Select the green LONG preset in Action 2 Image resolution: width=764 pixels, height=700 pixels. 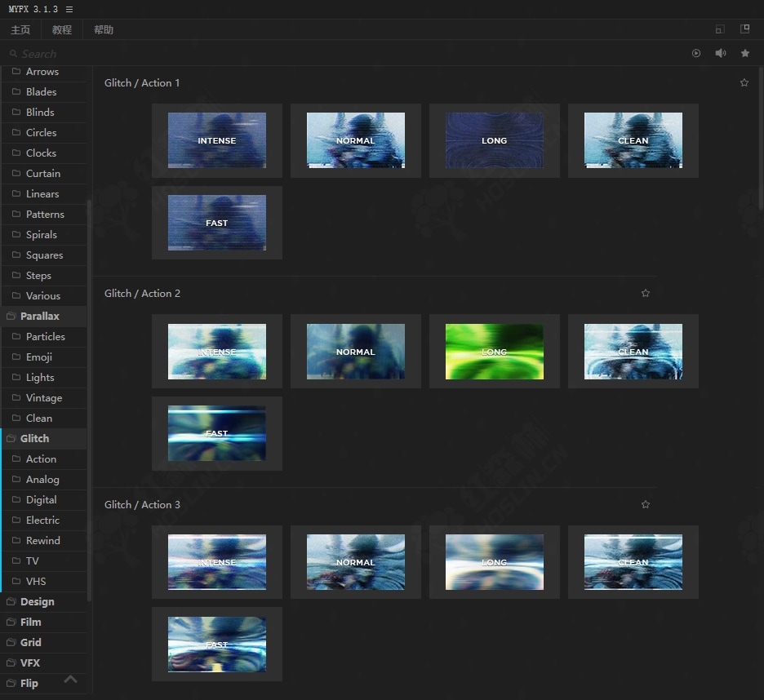pos(494,352)
